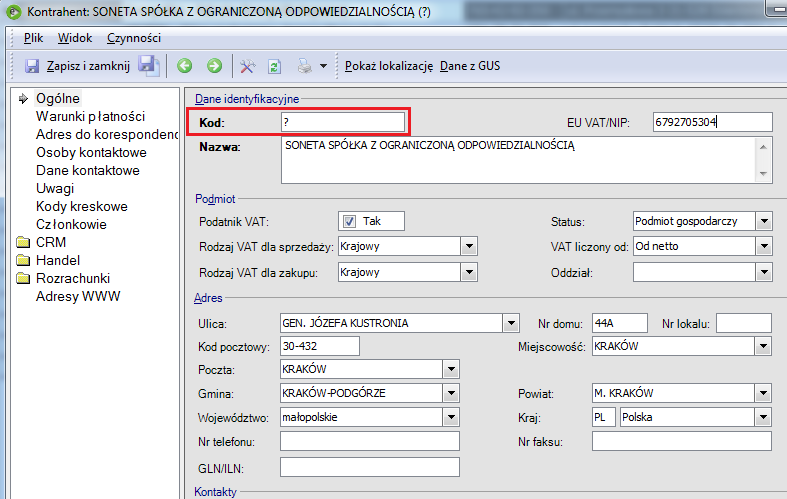Screen dimensions: 787x499
Task: Select Członkowie in the tree
Action: [71, 225]
